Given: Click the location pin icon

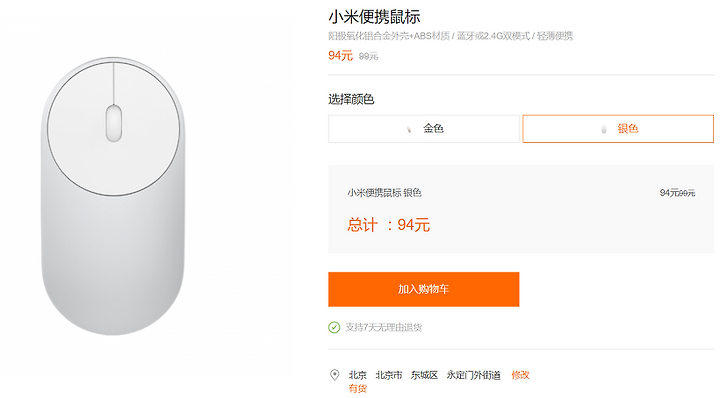Looking at the screenshot, I should 335,375.
